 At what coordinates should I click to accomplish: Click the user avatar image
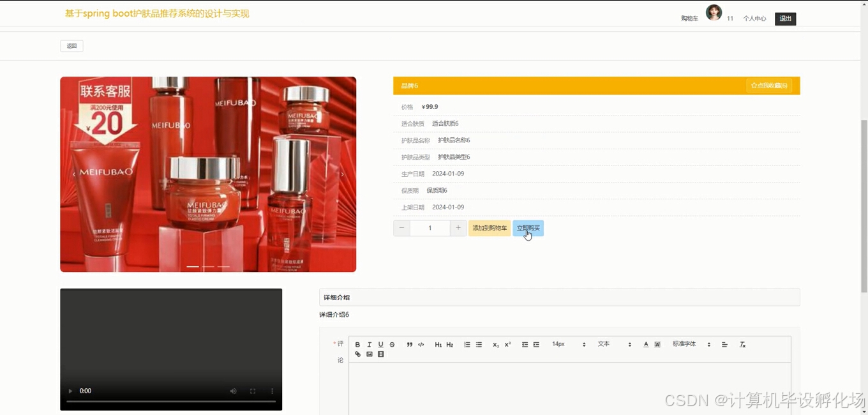pos(714,13)
